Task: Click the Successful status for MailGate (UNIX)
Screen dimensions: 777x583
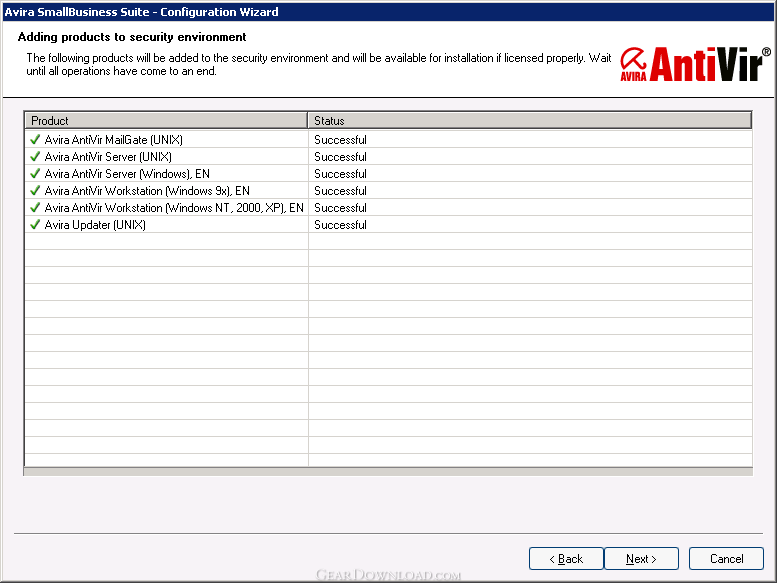Action: click(x=340, y=140)
